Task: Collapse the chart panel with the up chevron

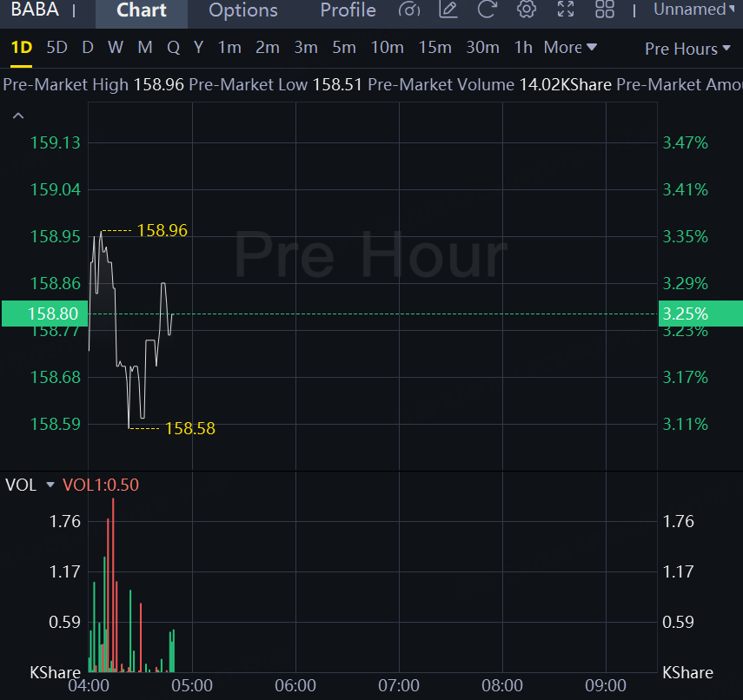Action: click(x=18, y=116)
